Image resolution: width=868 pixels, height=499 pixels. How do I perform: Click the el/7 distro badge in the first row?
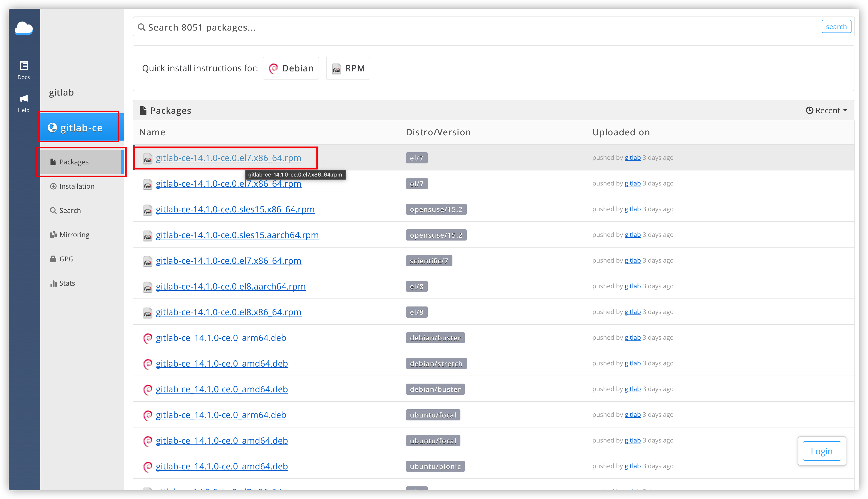(x=417, y=158)
